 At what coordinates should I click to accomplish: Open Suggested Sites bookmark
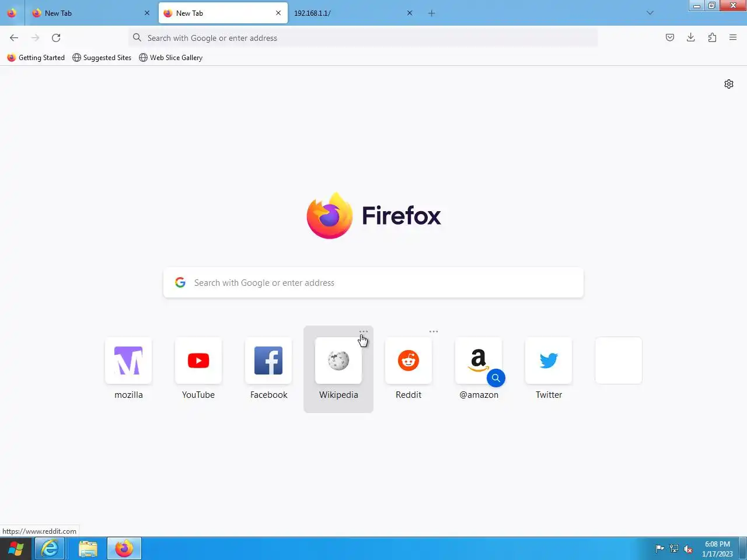(102, 58)
